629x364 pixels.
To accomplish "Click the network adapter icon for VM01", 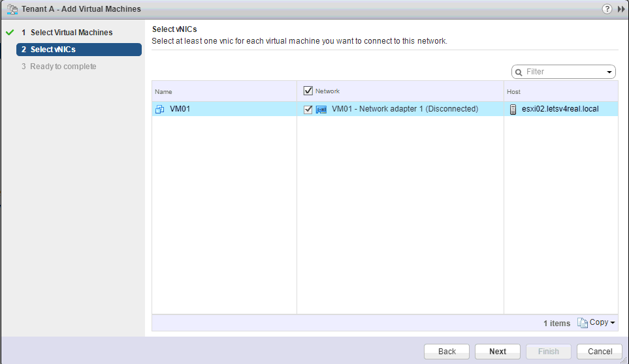I will click(321, 110).
